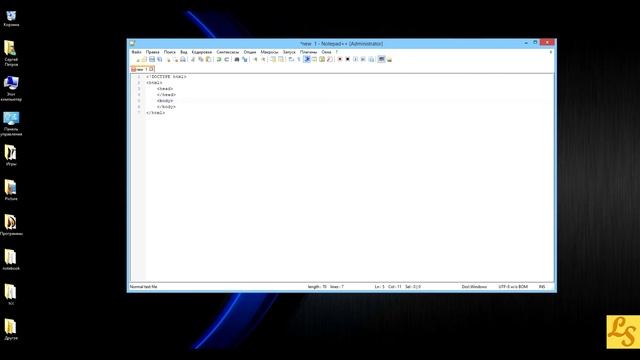Click the Save recorded macro icon
Viewport: 640px width, 360px height.
click(371, 60)
